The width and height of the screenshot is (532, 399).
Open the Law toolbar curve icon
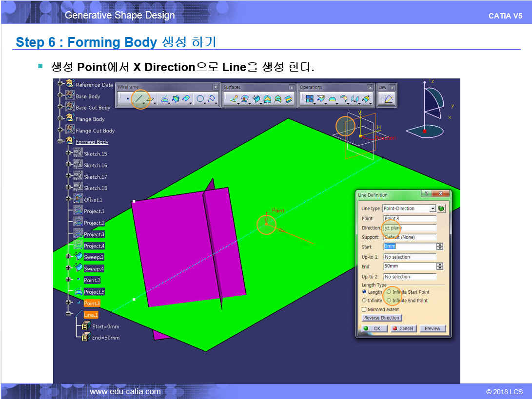coord(389,99)
